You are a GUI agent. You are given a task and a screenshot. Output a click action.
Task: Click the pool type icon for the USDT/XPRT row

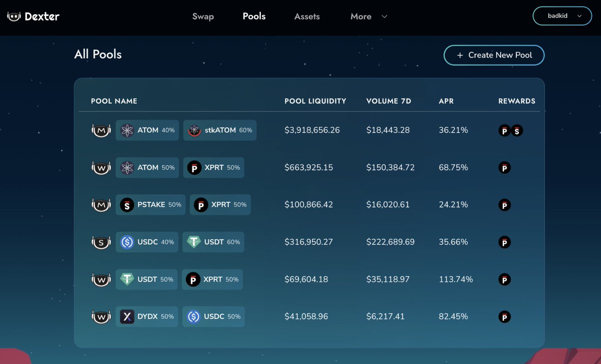coord(101,279)
